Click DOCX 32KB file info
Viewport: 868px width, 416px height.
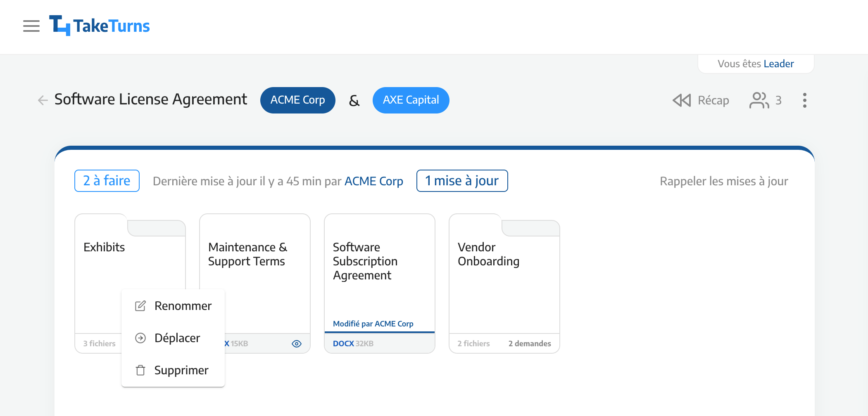point(353,344)
